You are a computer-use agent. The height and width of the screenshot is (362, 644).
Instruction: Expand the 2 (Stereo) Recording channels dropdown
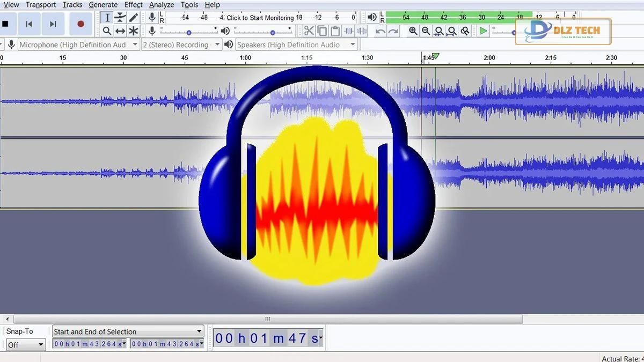pyautogui.click(x=181, y=45)
